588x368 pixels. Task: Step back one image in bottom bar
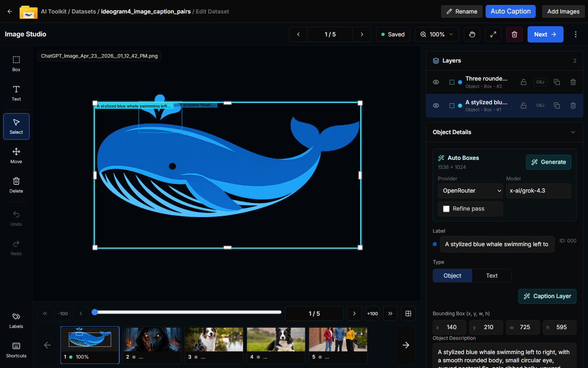81,314
